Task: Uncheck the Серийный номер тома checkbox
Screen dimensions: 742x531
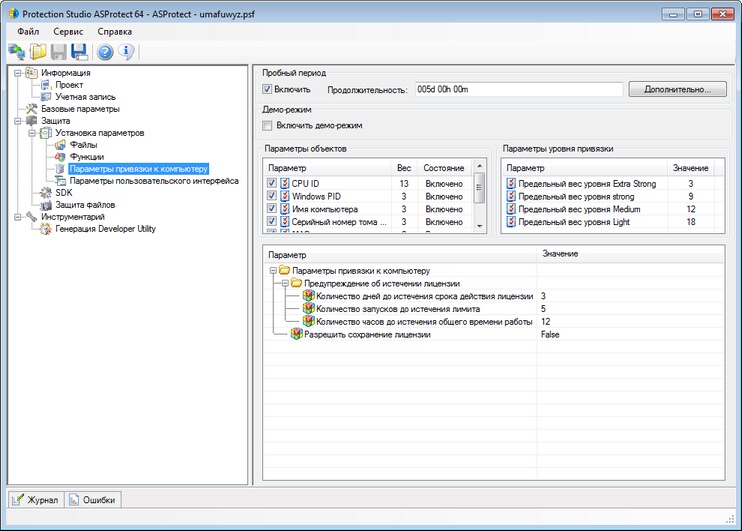Action: pos(272,221)
